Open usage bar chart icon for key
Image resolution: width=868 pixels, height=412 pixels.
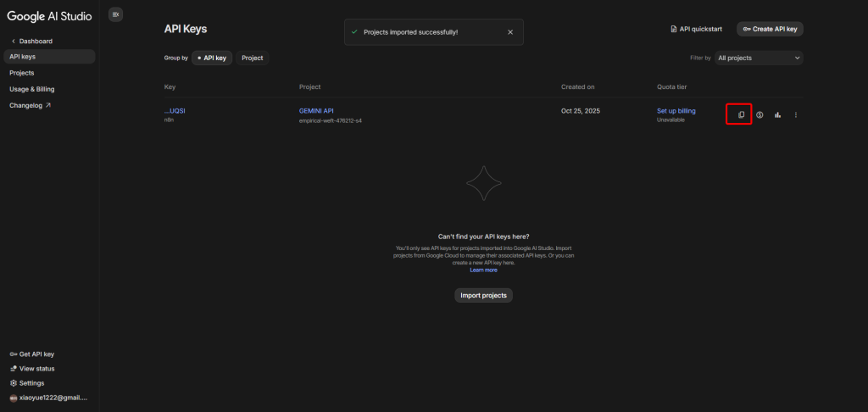(x=777, y=114)
